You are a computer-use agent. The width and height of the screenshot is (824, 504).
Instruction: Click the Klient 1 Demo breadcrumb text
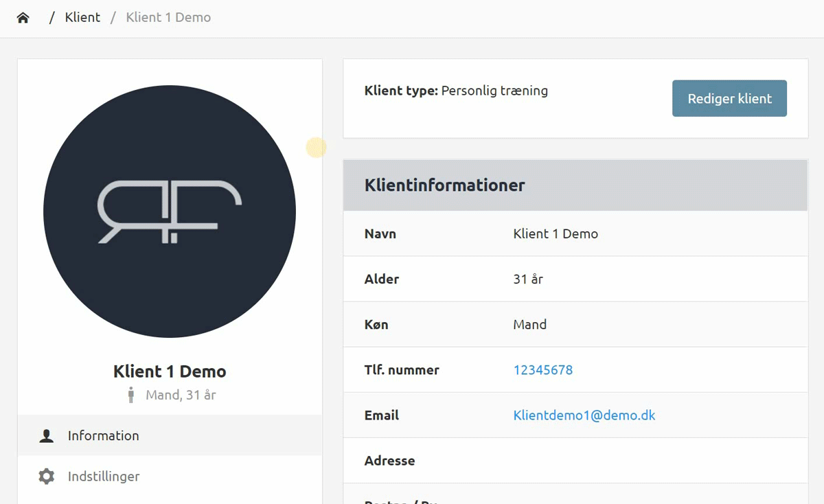pos(168,18)
